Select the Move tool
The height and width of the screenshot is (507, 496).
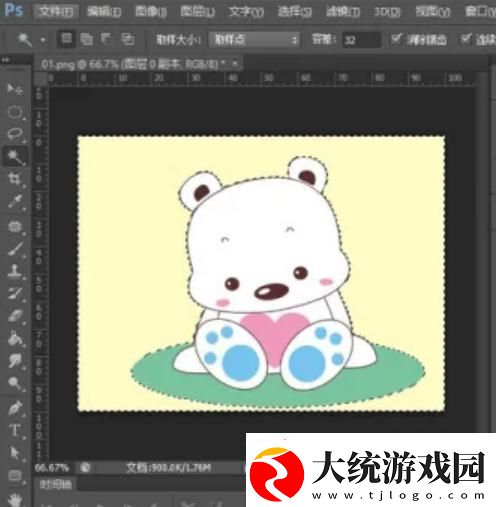tap(15, 89)
